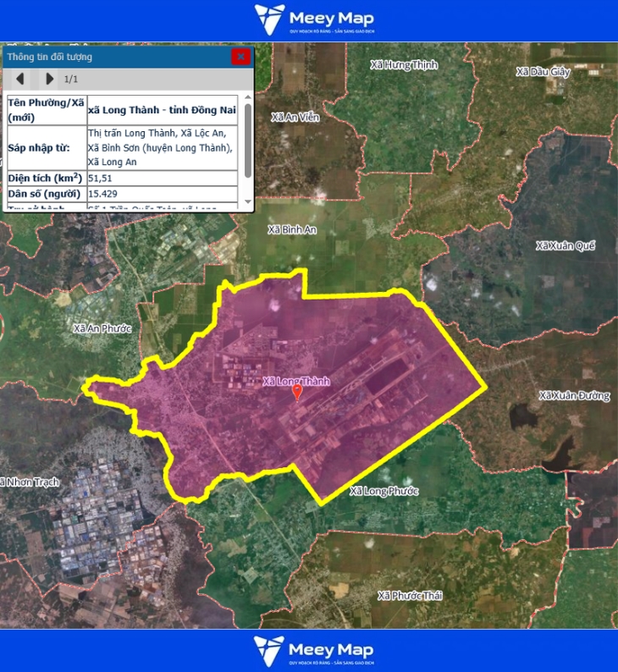Select Xã Long Phước on the map
Screen dimensions: 618x672
point(383,491)
